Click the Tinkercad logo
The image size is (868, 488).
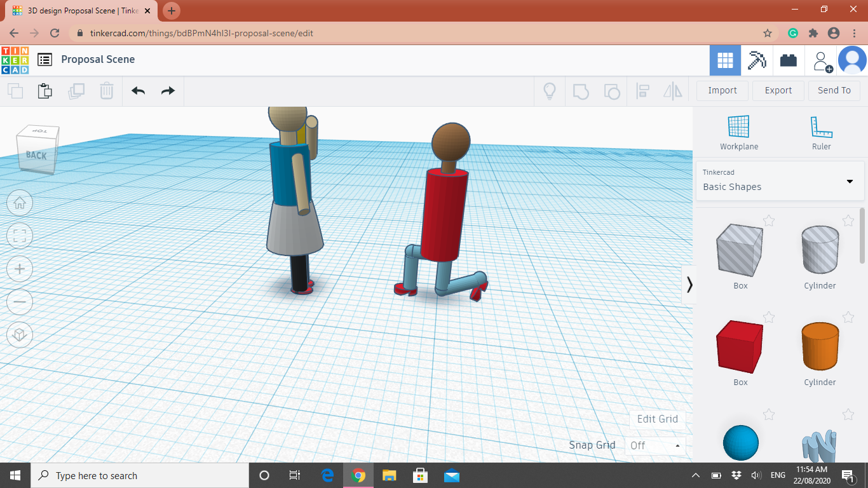click(15, 60)
